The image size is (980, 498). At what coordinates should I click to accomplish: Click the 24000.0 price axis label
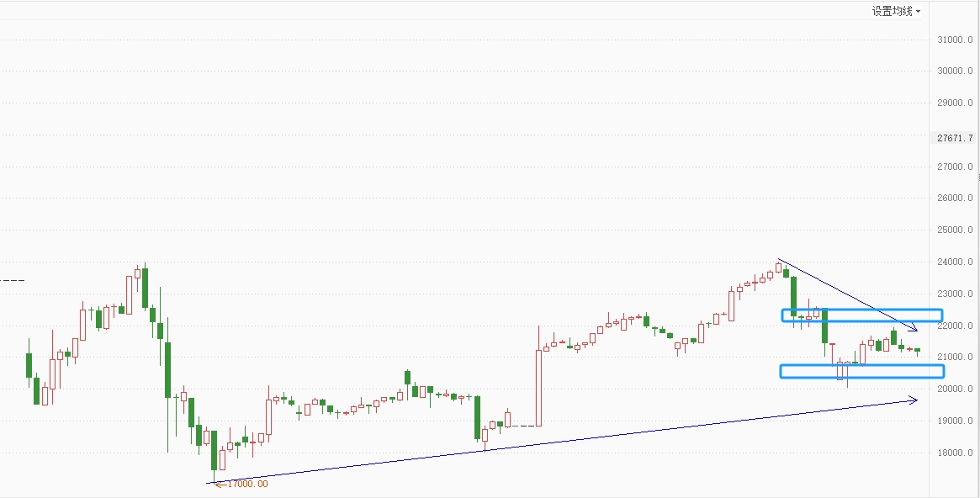(x=954, y=262)
